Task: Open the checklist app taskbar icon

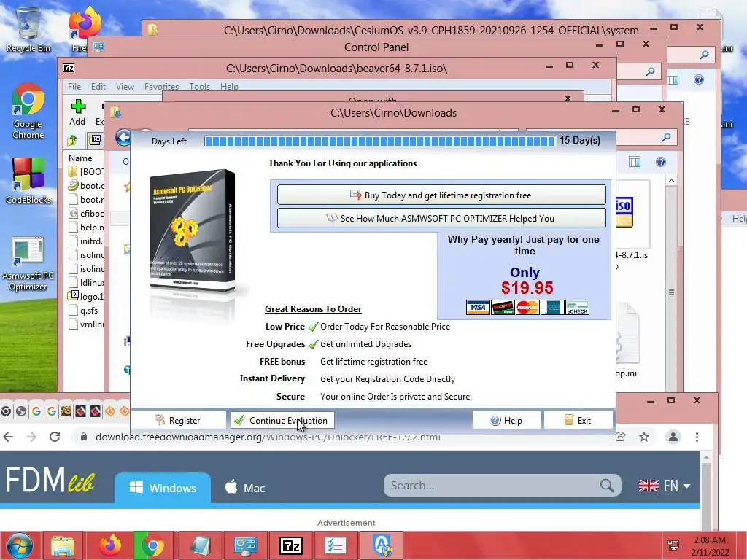Action: [336, 545]
